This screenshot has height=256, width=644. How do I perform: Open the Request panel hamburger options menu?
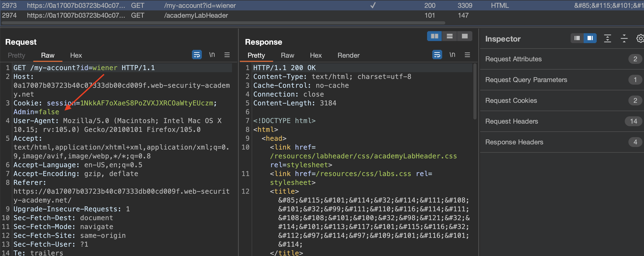pyautogui.click(x=227, y=55)
